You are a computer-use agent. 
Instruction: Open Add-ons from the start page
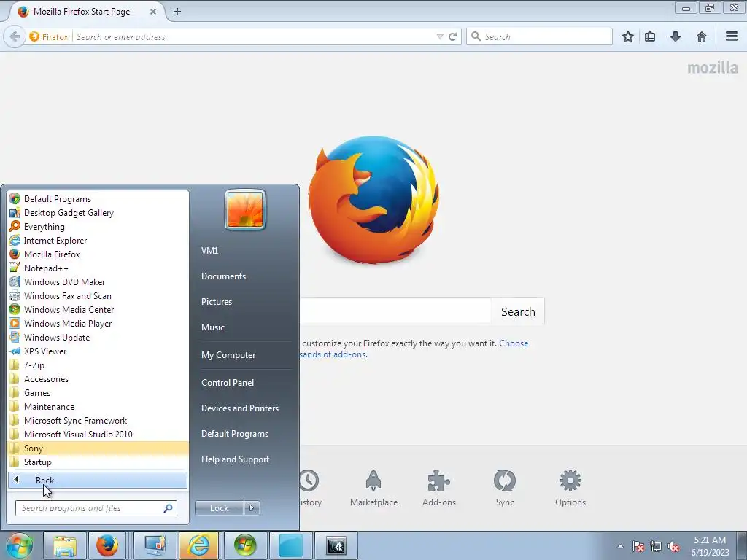(x=438, y=488)
